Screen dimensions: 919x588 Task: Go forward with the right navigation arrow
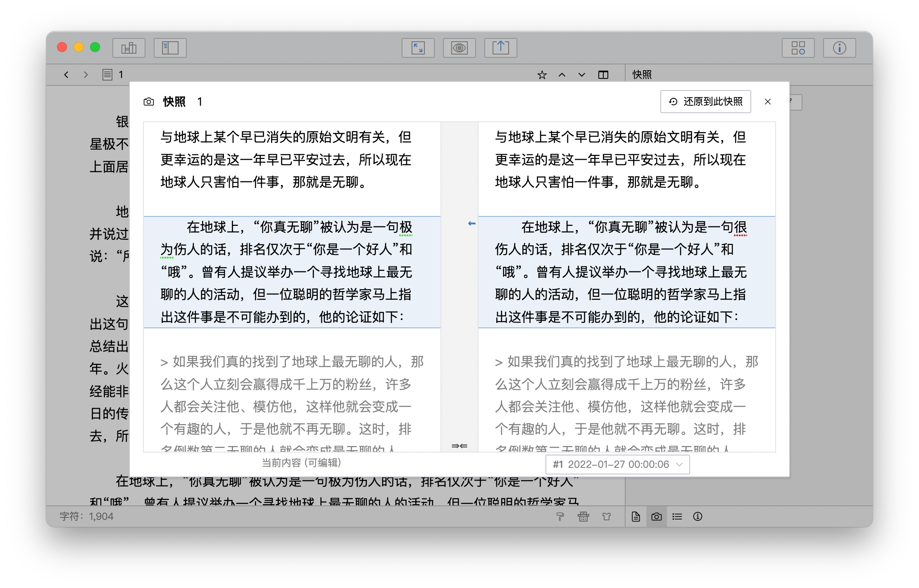[86, 75]
